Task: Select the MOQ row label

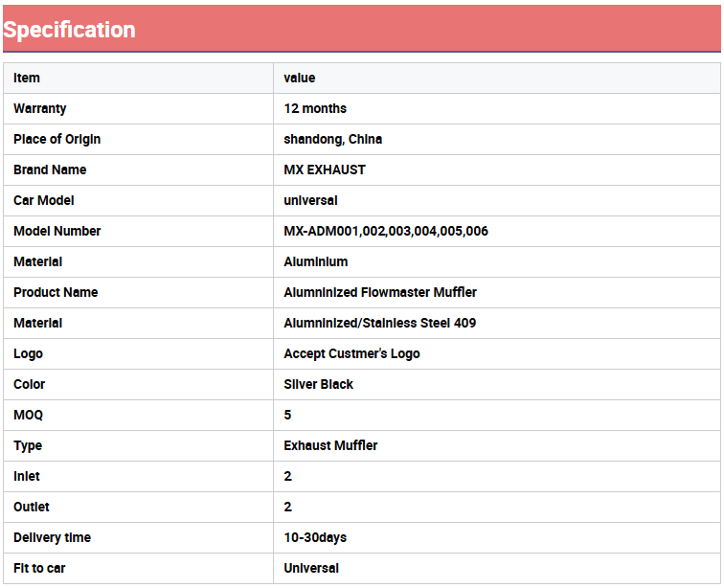Action: [28, 415]
